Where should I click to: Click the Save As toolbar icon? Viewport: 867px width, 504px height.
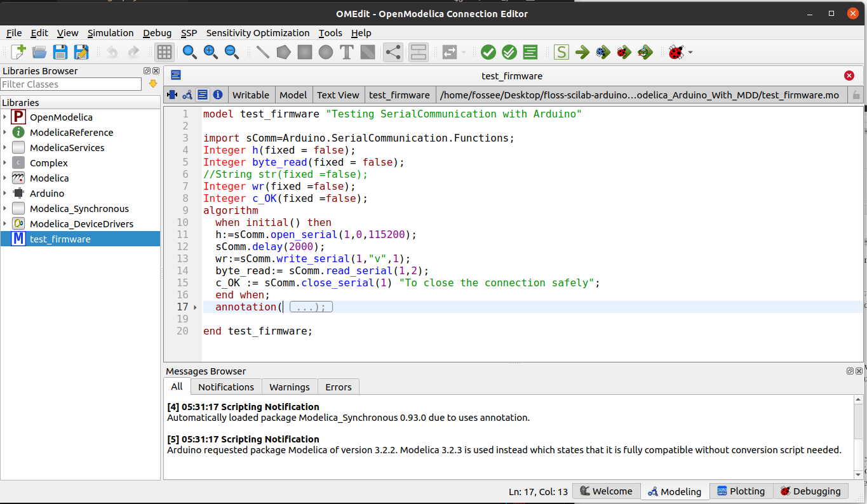tap(81, 52)
